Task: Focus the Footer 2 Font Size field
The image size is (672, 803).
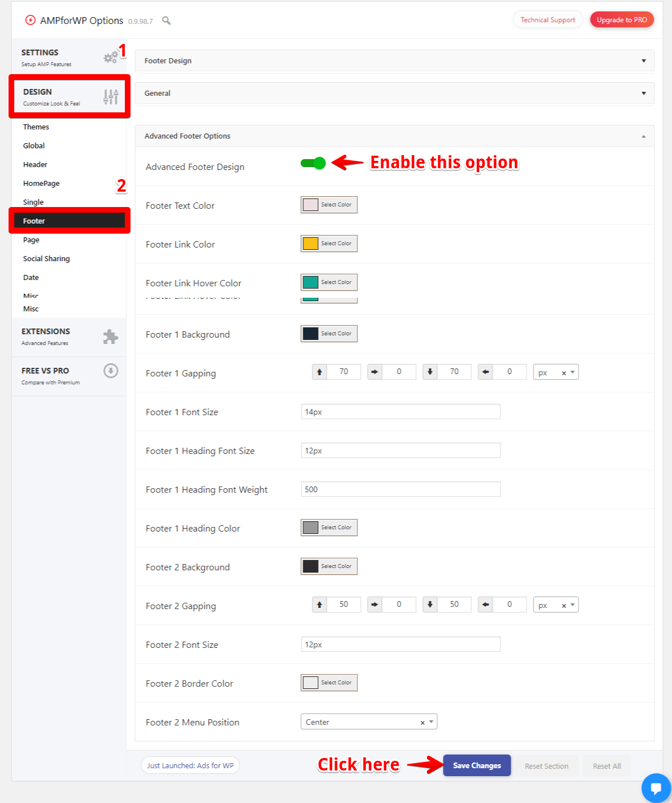Action: pyautogui.click(x=401, y=644)
